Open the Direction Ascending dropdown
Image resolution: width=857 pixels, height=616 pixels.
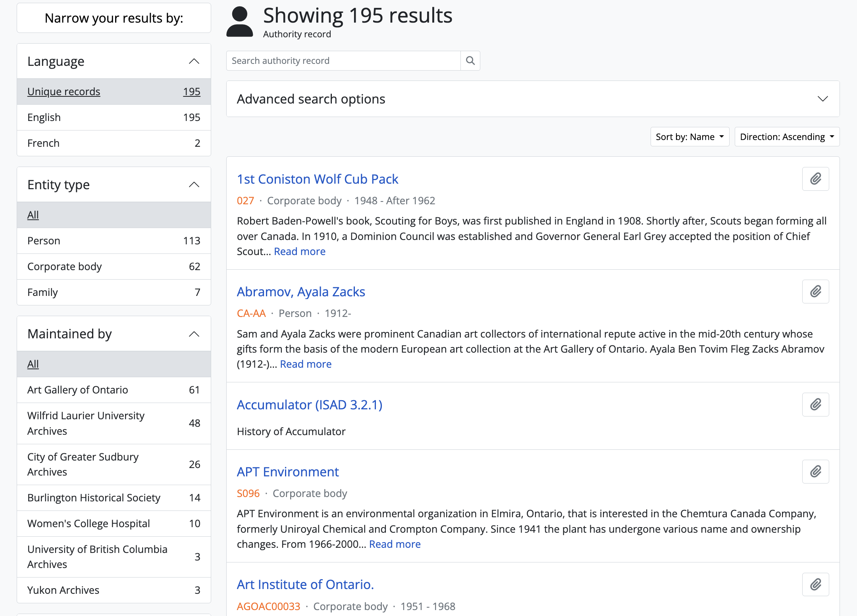point(786,137)
